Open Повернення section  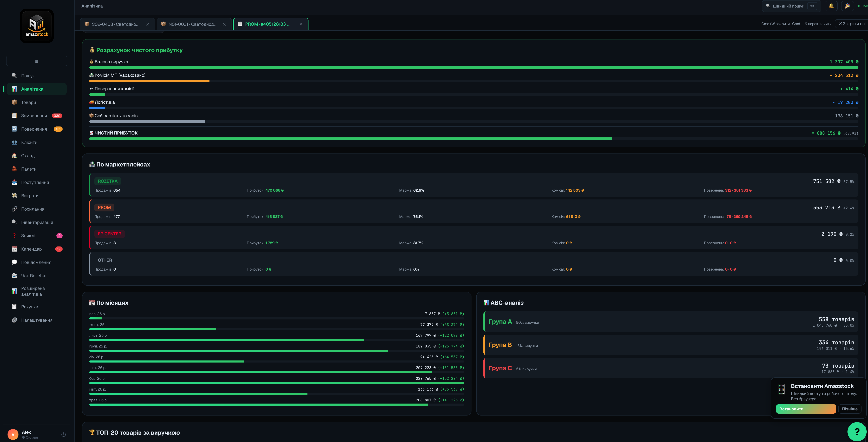coord(37,129)
